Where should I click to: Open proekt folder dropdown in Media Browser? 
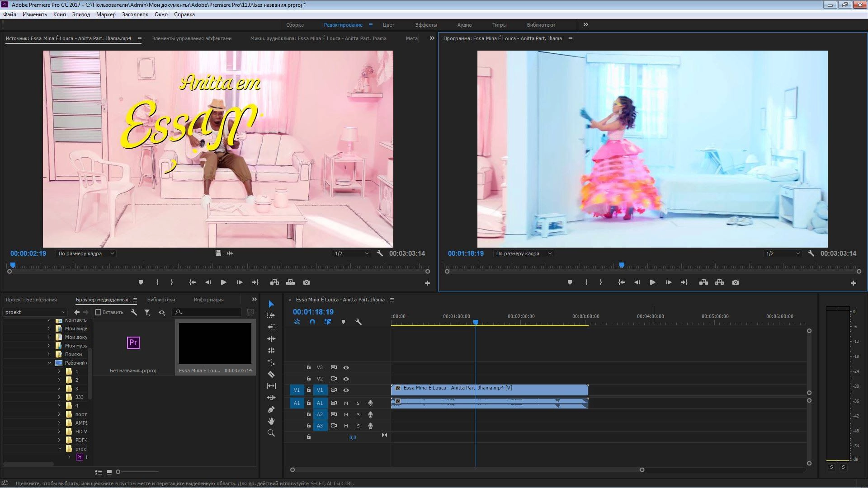coord(35,312)
